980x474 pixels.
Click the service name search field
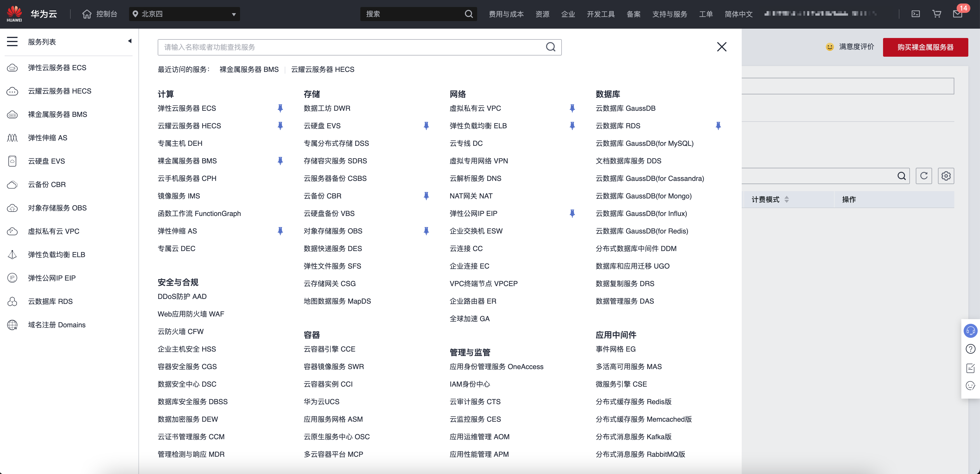pyautogui.click(x=350, y=47)
